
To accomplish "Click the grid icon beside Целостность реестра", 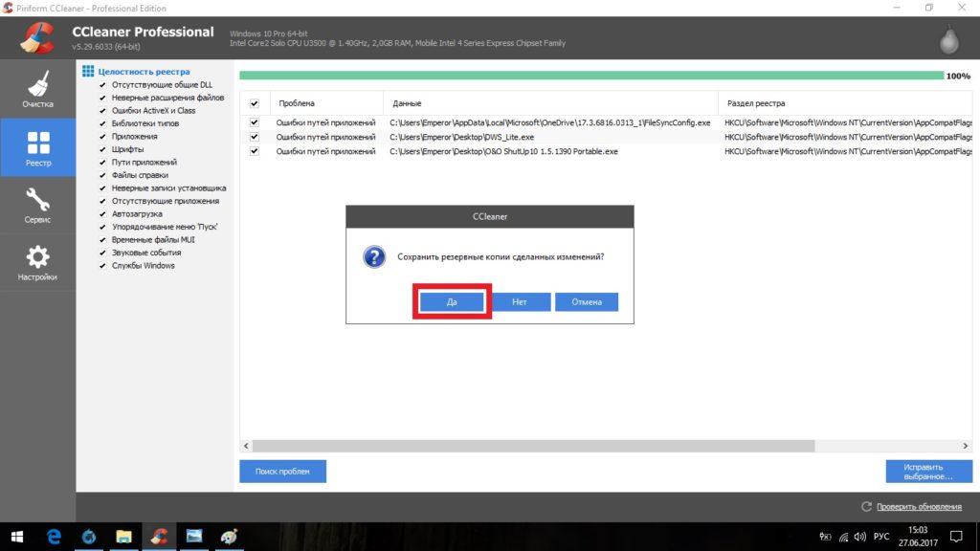I will (x=88, y=71).
